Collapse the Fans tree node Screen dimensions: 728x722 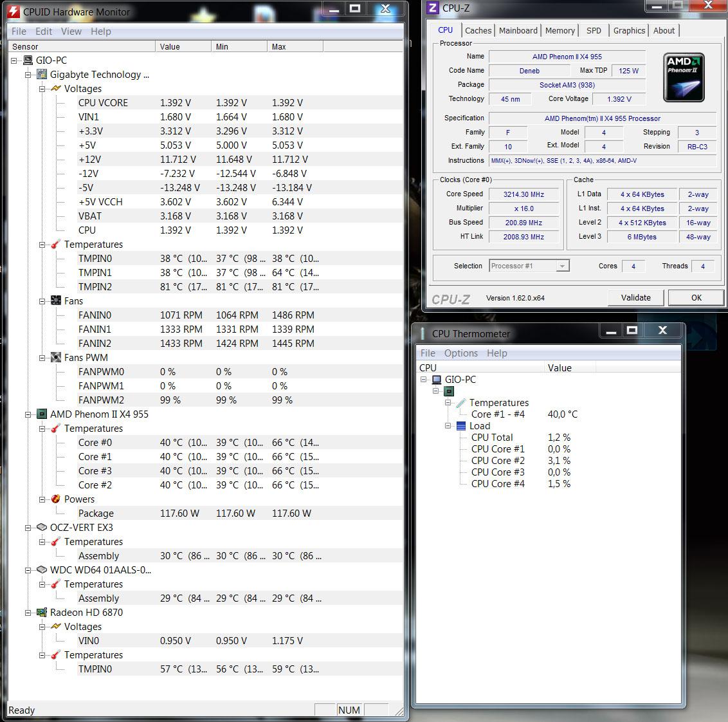(42, 301)
